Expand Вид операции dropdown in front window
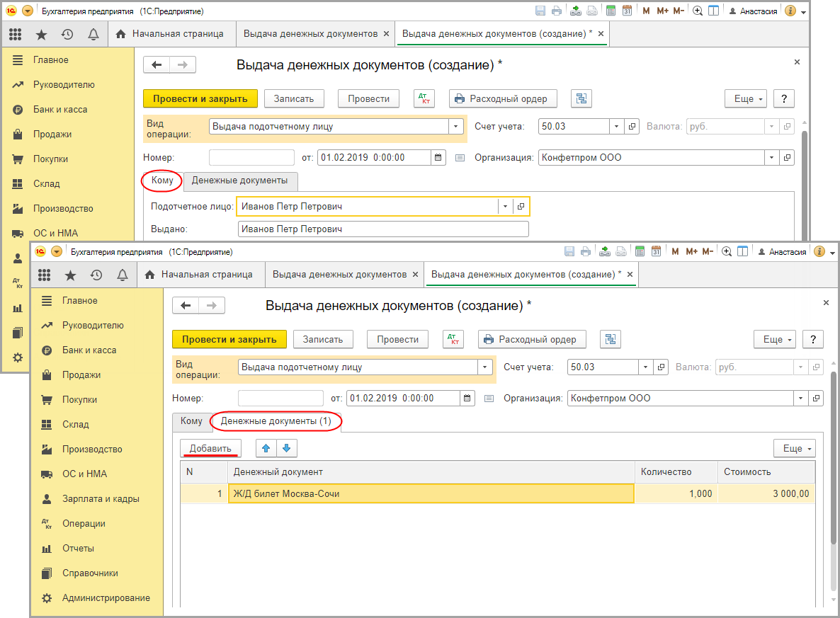Image resolution: width=840 pixels, height=618 pixels. [484, 367]
